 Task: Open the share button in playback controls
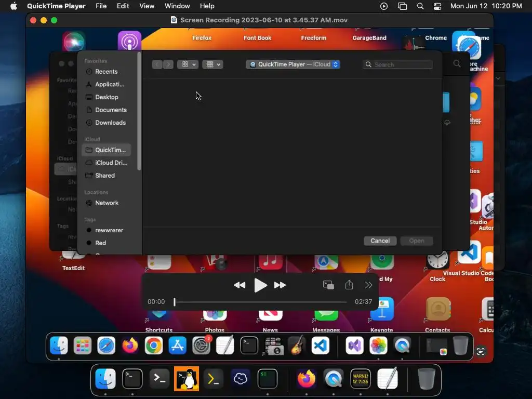tap(349, 285)
